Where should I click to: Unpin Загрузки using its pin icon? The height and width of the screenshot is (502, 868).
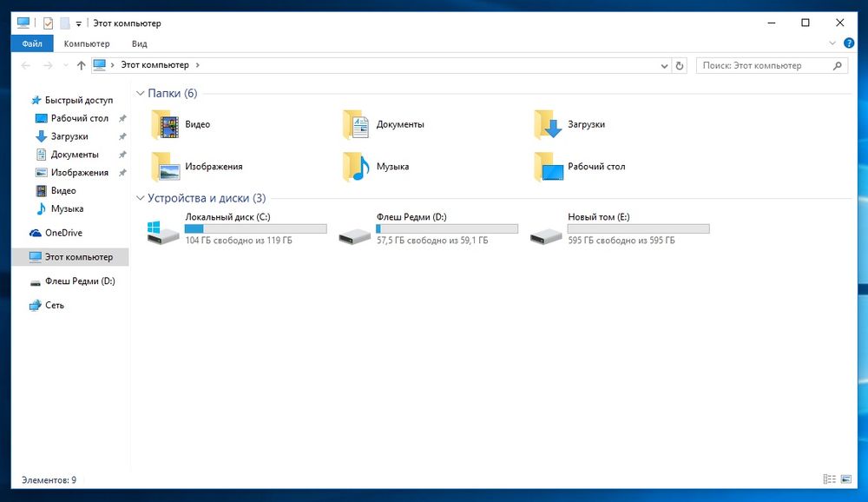(x=123, y=136)
